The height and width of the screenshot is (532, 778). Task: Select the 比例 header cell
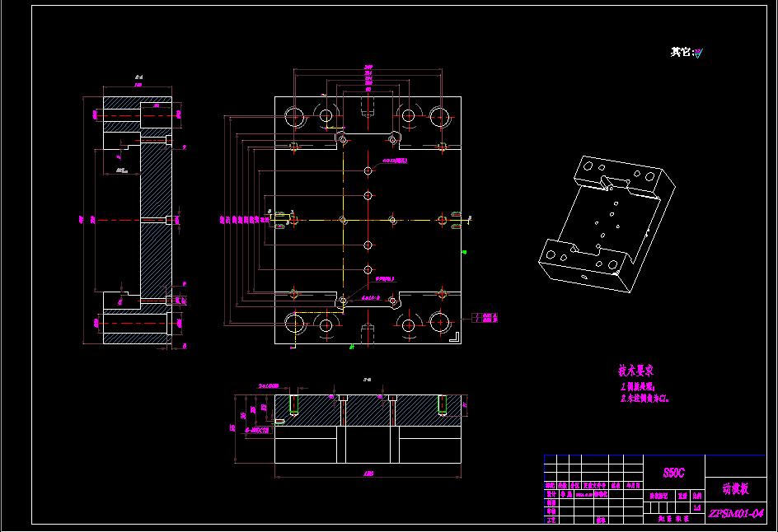[x=697, y=496]
